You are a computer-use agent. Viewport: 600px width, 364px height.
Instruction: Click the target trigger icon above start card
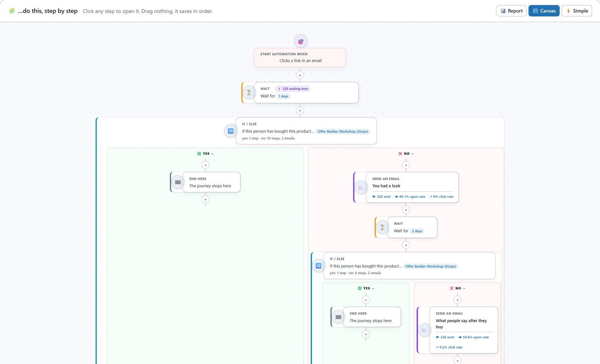tap(301, 41)
